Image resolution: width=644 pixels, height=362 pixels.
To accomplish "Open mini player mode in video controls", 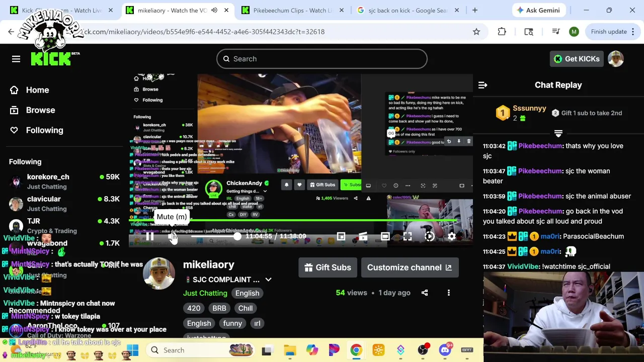I will pyautogui.click(x=341, y=236).
